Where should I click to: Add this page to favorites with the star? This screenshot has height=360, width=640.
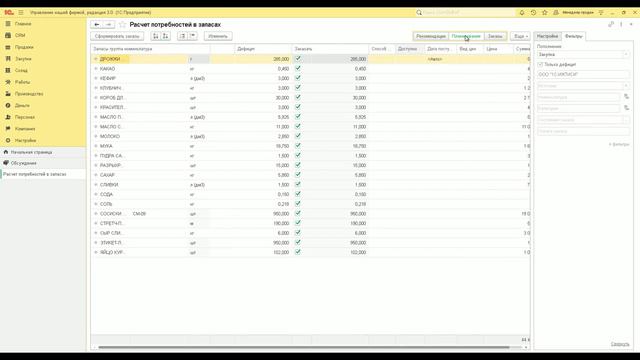point(122,25)
